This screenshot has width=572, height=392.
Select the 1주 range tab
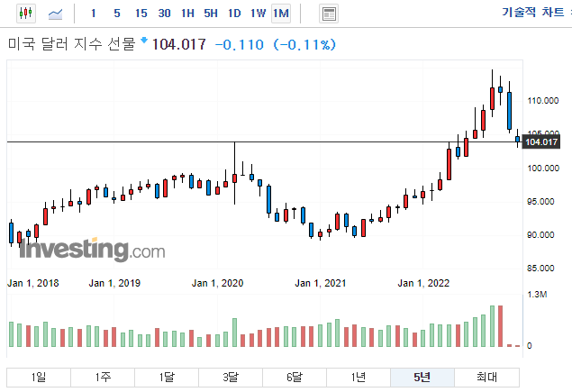(103, 377)
